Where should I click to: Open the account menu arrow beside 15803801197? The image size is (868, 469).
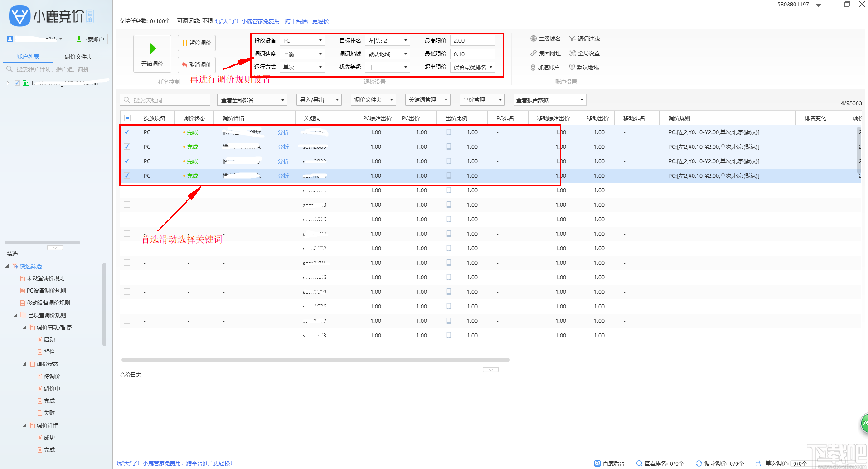(x=819, y=5)
